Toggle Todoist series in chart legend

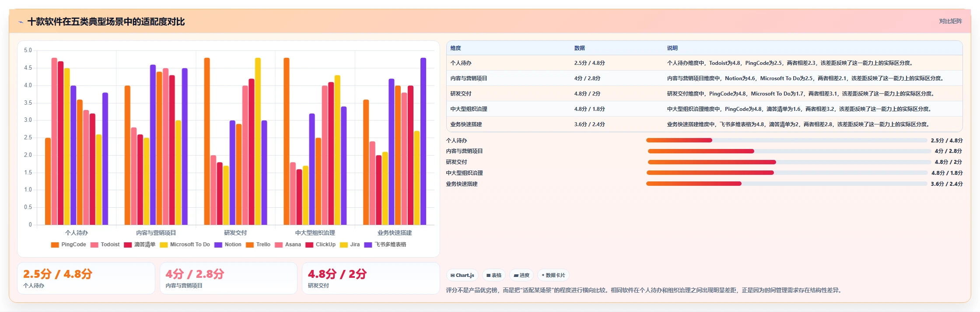(x=105, y=245)
